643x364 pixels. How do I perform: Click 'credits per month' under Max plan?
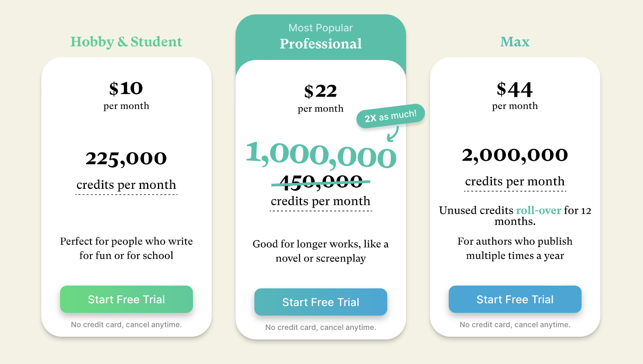tap(515, 182)
